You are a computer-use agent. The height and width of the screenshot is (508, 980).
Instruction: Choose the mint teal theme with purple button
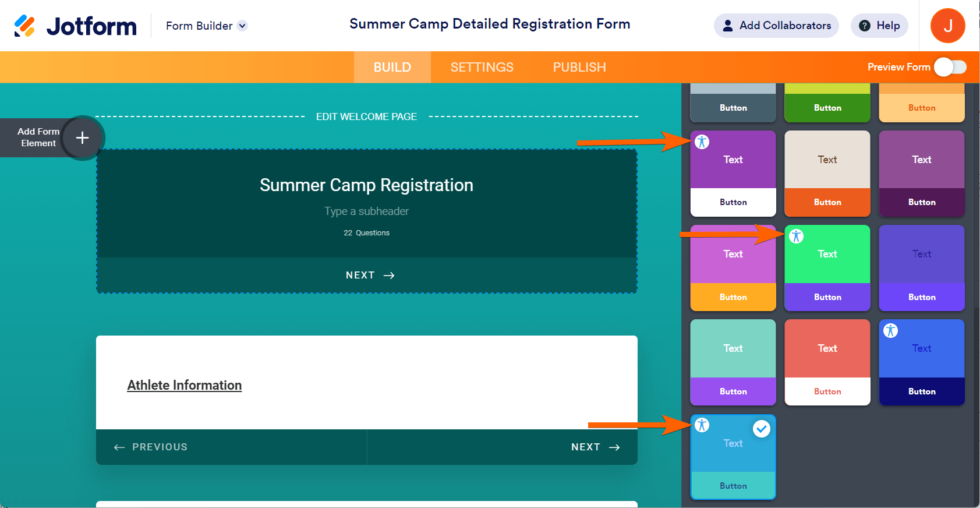coord(733,362)
